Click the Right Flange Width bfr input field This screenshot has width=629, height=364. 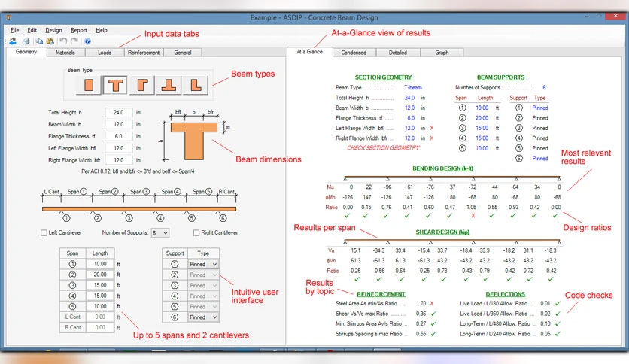118,160
